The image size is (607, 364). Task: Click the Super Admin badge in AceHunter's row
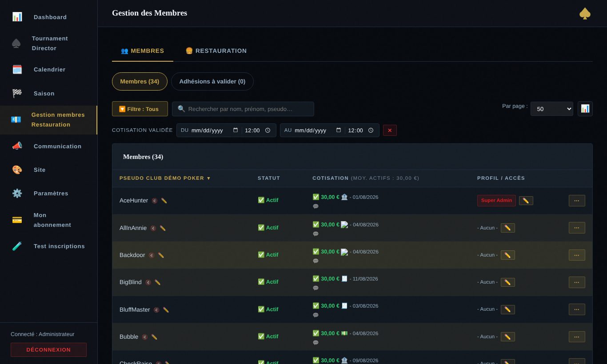tap(496, 201)
